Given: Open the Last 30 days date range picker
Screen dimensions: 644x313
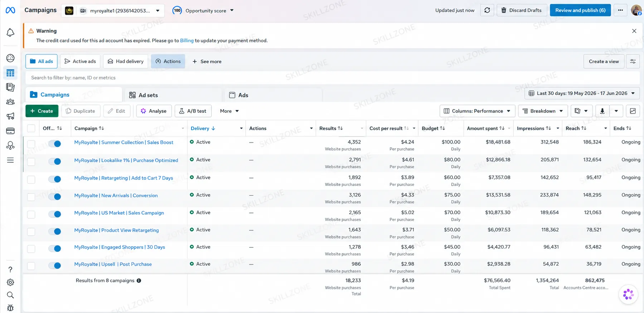Looking at the screenshot, I should (x=582, y=93).
